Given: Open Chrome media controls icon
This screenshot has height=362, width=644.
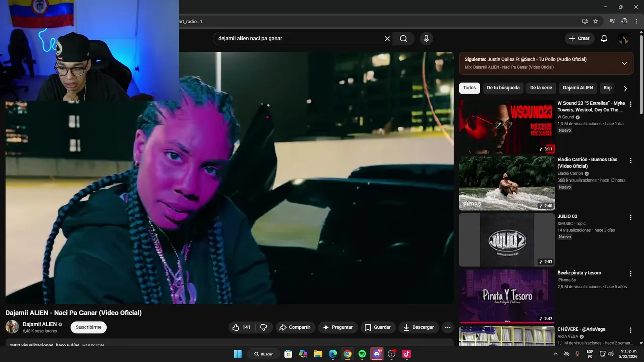Looking at the screenshot, I should [x=612, y=21].
